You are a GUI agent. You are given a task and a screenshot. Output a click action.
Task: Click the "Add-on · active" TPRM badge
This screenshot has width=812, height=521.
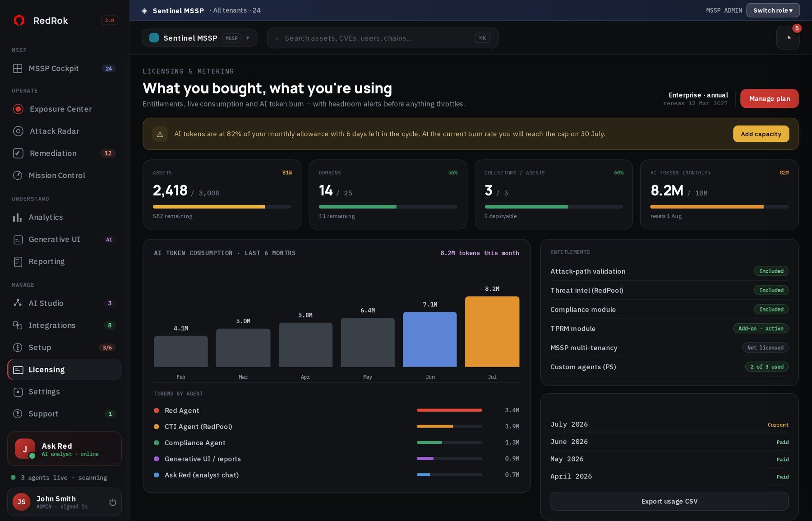click(761, 328)
